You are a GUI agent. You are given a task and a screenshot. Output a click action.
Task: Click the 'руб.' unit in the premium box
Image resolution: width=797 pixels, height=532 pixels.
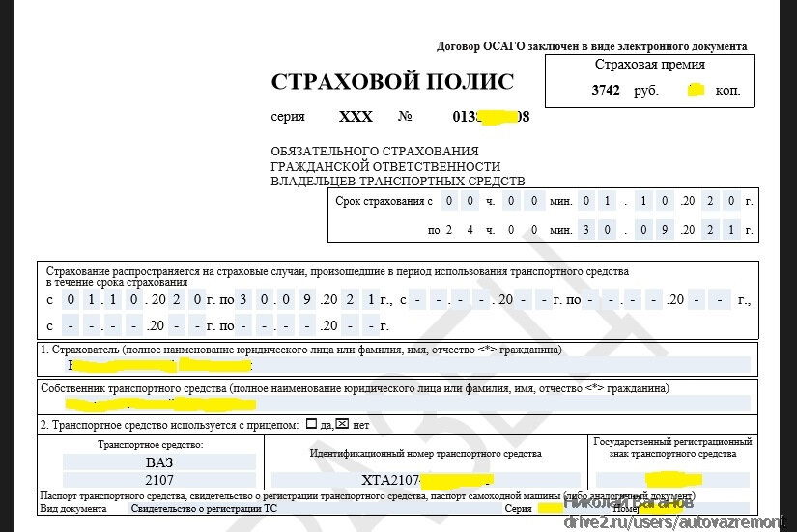[646, 91]
